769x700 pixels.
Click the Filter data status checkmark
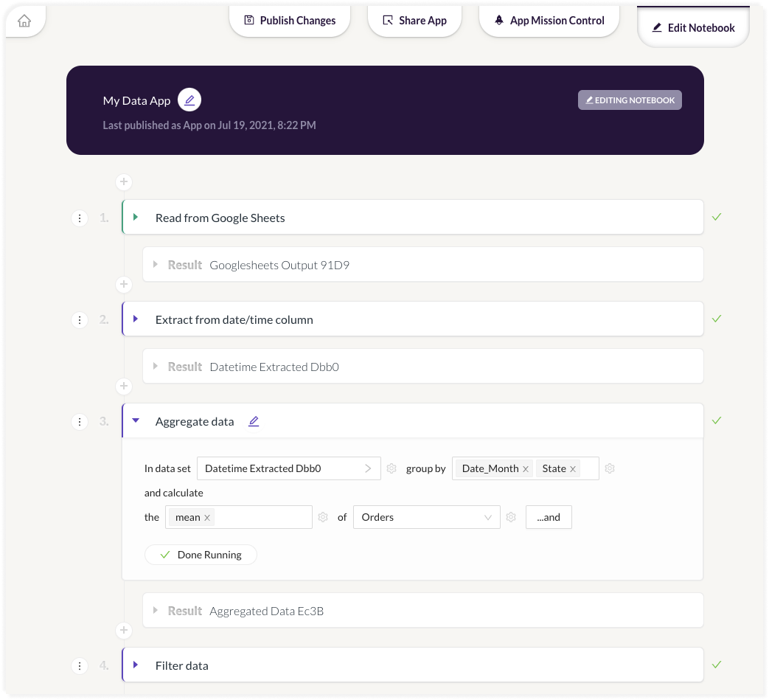pyautogui.click(x=717, y=665)
